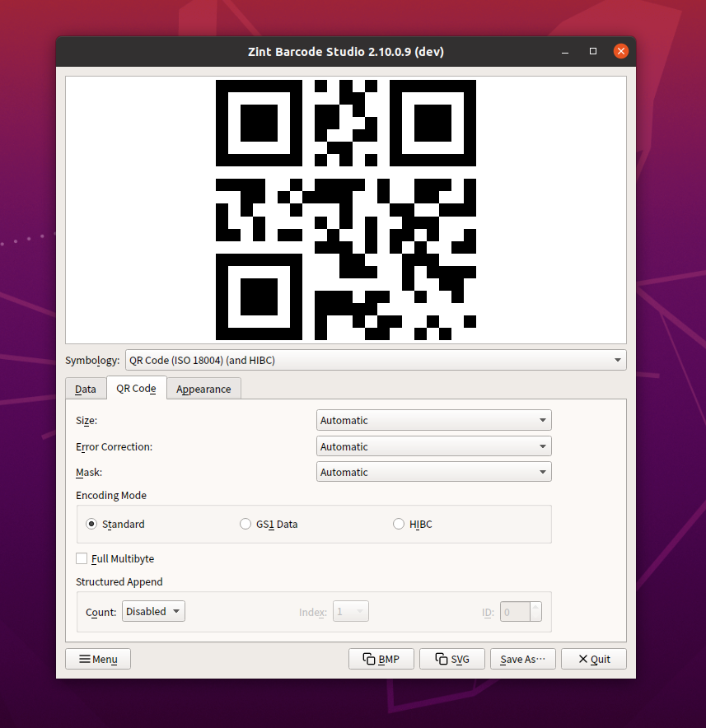Click the X icon on the Quit button
706x728 pixels.
pos(581,658)
